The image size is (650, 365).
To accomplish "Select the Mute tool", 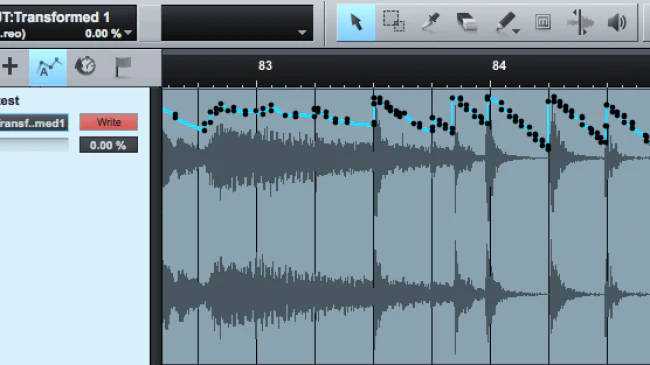I will point(543,22).
